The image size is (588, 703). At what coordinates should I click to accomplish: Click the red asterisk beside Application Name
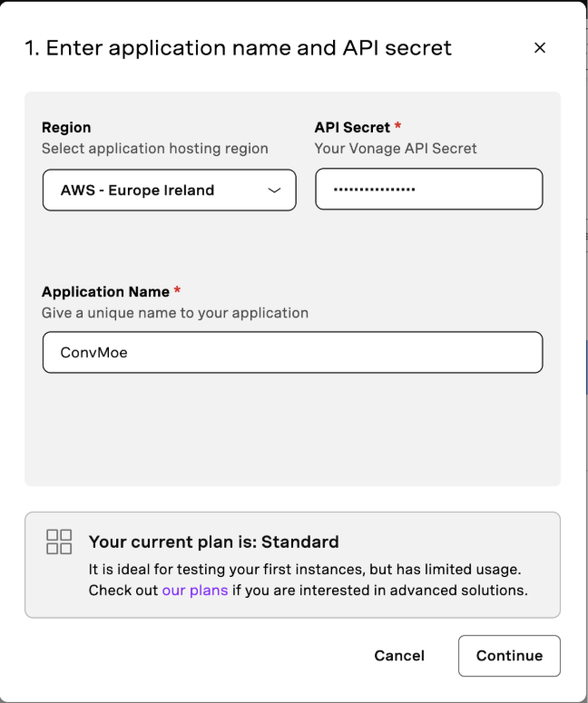click(x=177, y=290)
